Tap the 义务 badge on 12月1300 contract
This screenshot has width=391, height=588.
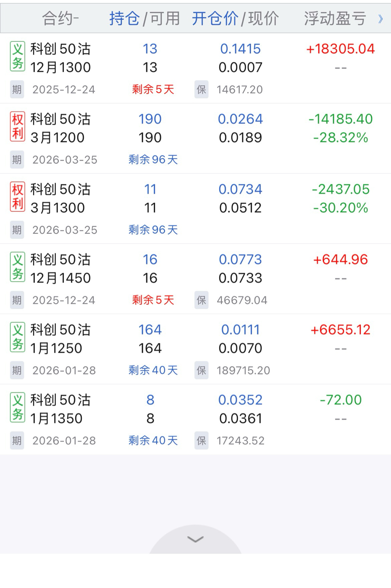18,57
